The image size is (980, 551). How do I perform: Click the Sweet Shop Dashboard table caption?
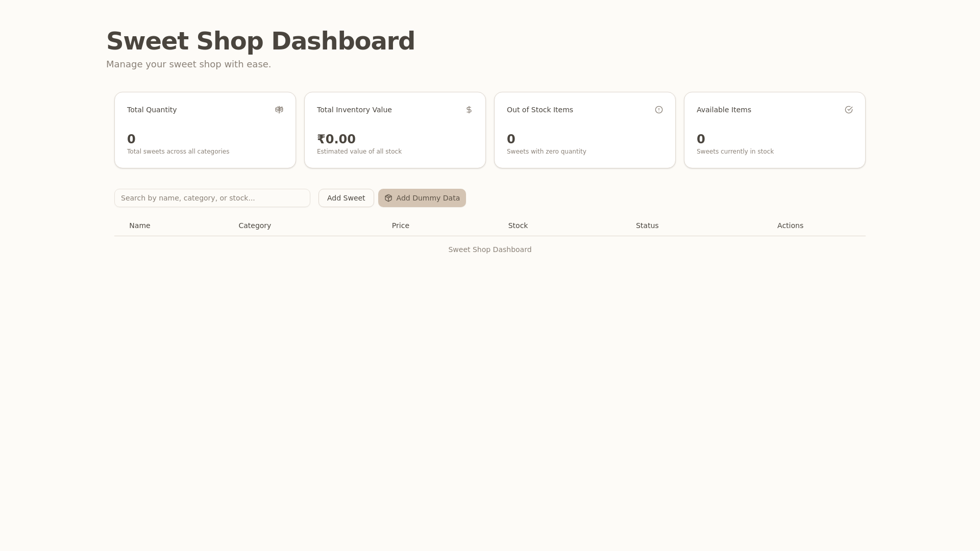(x=490, y=249)
